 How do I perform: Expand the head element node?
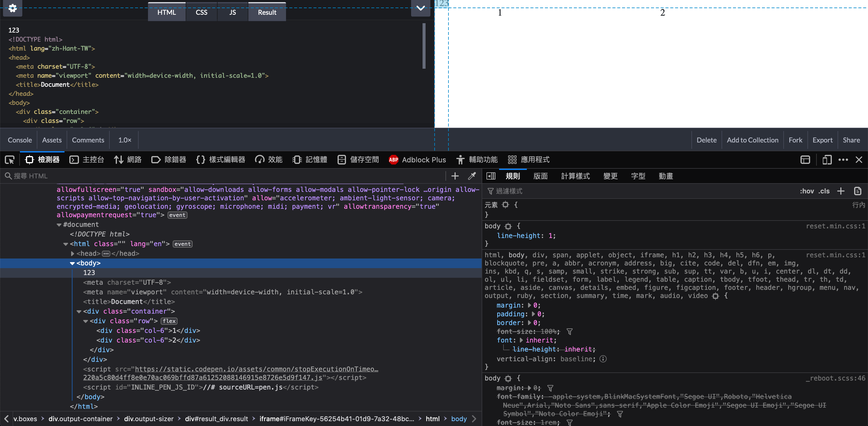point(72,254)
